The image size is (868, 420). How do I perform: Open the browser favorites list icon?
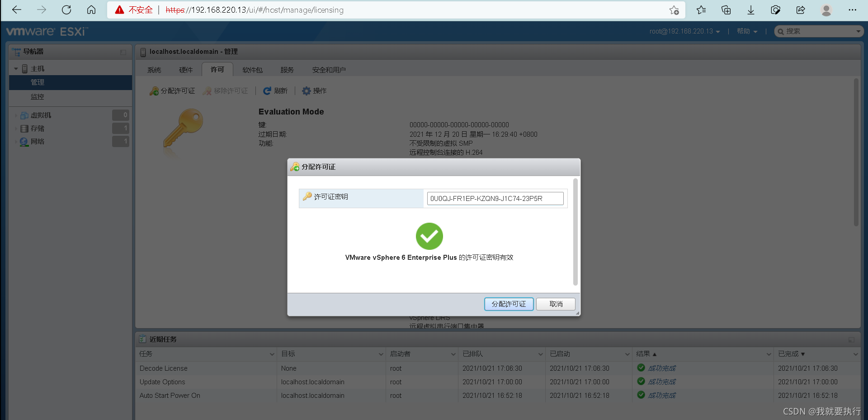(701, 10)
